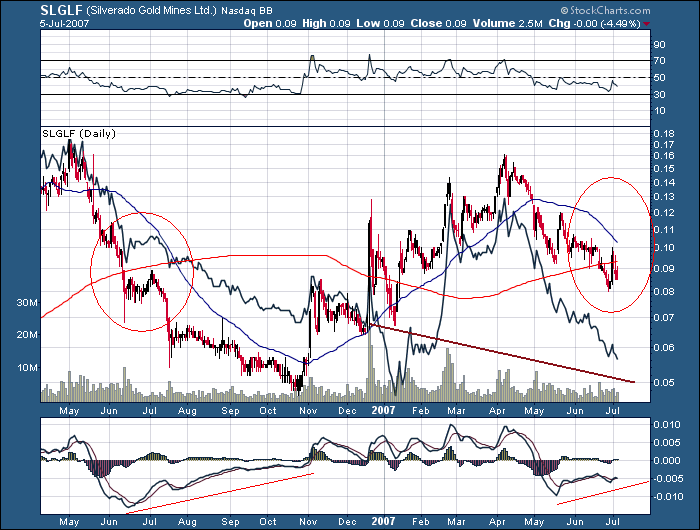
Task: Click the Feb label on price chart date axis
Action: pos(421,411)
